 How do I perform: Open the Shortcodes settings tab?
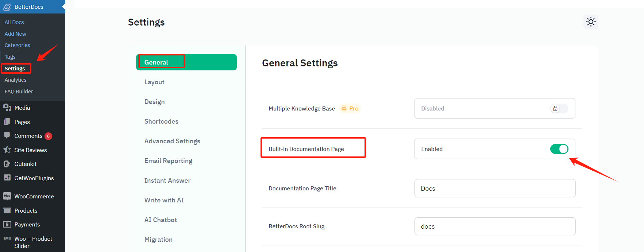161,121
